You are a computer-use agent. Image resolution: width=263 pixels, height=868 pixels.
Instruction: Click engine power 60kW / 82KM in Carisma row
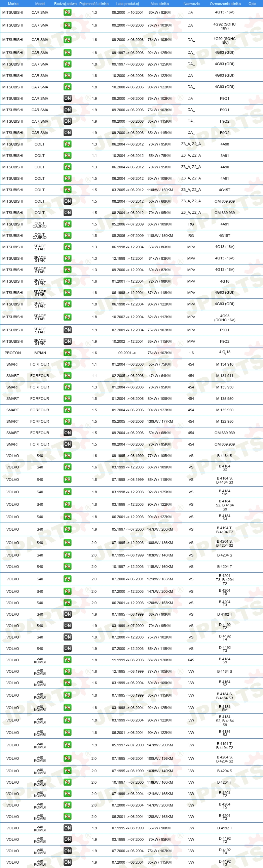coord(159,12)
